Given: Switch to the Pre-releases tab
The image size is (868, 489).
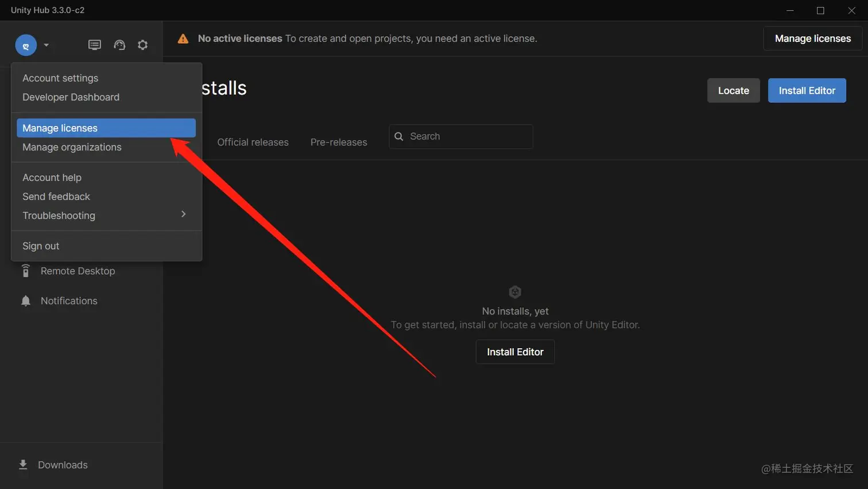Looking at the screenshot, I should (339, 143).
